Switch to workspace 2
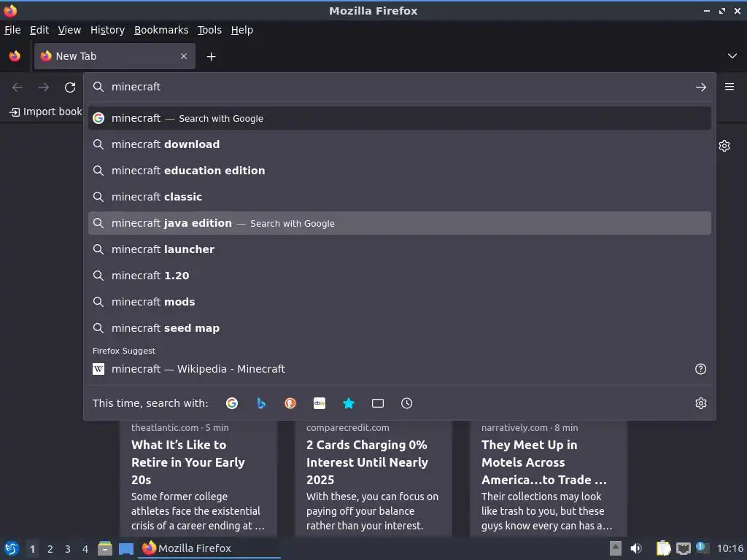The height and width of the screenshot is (560, 747). (x=50, y=549)
